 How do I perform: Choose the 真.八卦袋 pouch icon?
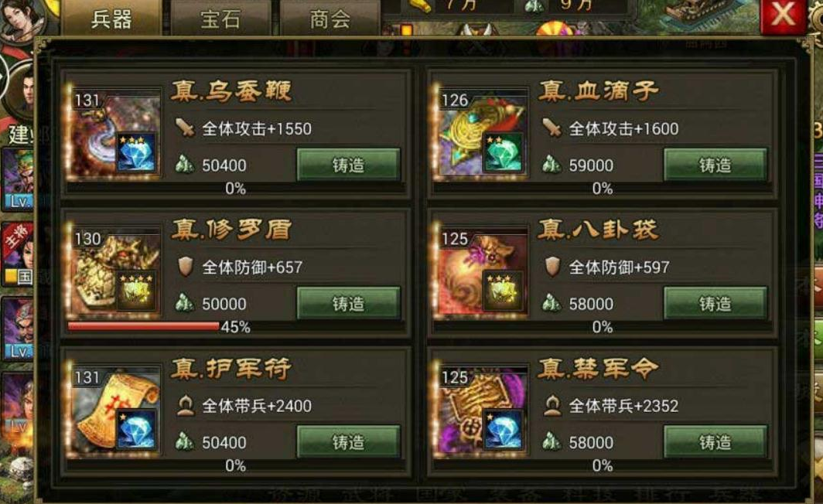482,273
